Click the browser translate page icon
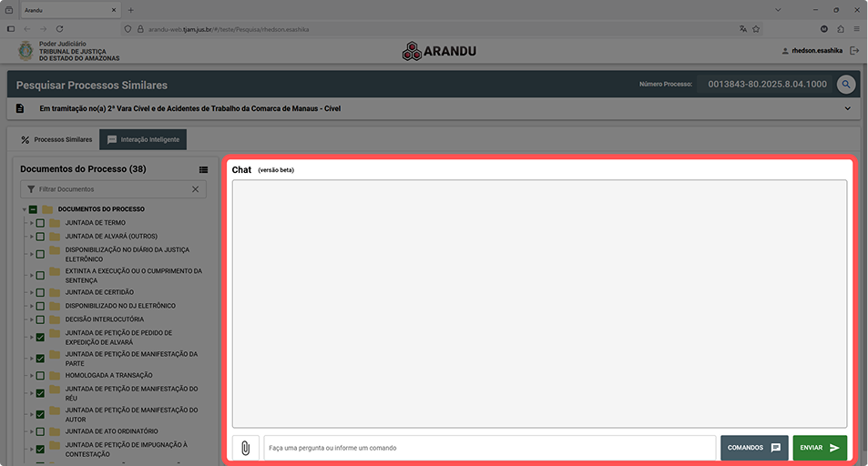Viewport: 868px width, 466px height. [x=743, y=29]
